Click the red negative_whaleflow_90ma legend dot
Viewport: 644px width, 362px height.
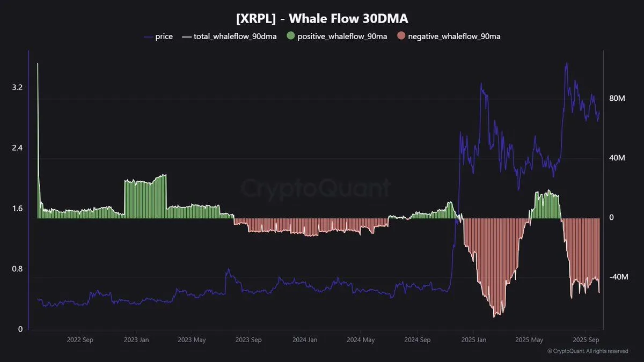click(401, 36)
